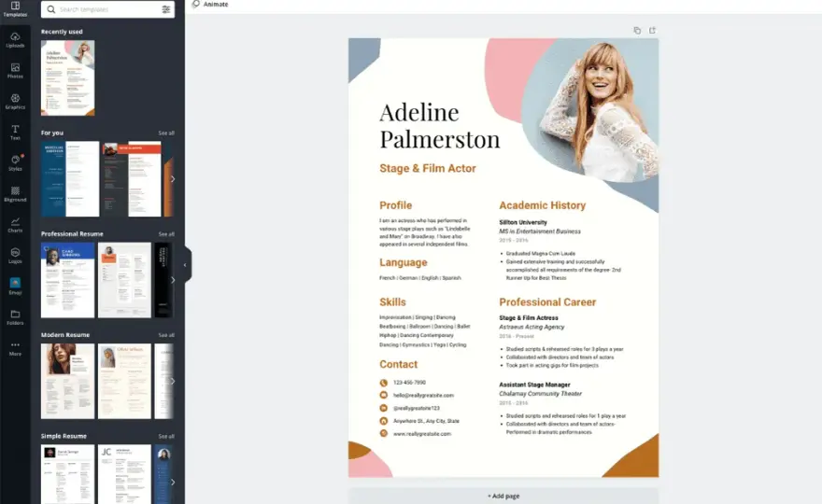
Task: Select French | German | English | Spanish text
Action: (x=420, y=278)
